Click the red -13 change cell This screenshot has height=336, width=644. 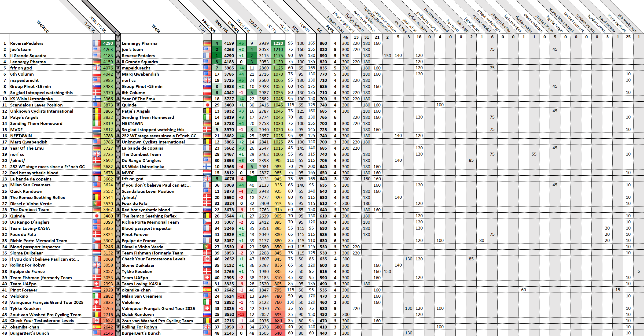pos(241,315)
